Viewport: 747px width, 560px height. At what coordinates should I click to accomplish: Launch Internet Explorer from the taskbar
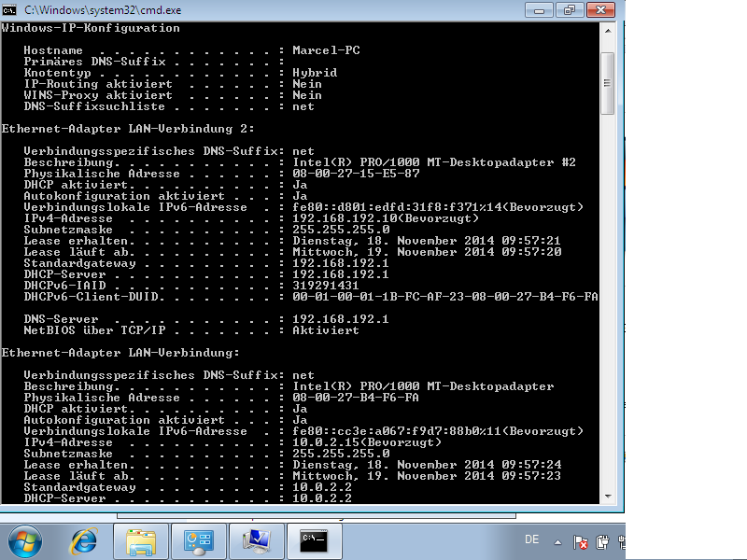coord(84,541)
